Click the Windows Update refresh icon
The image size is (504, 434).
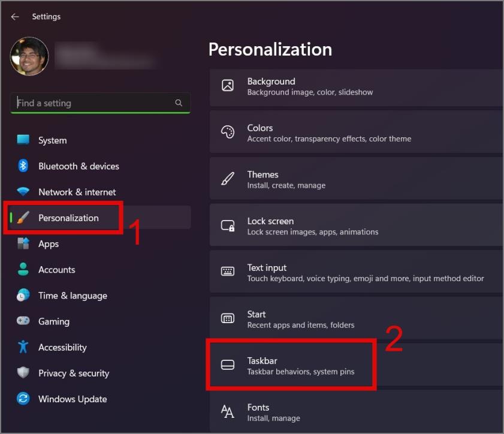point(23,399)
